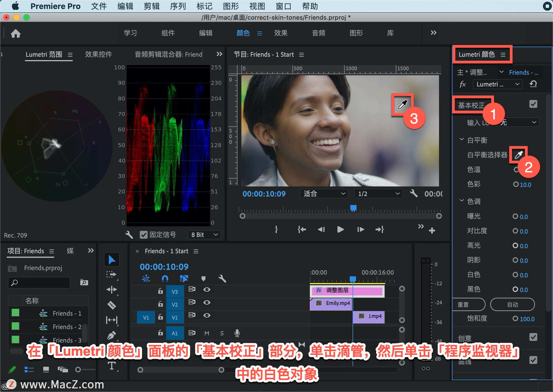Switch to the 效果 workspace tab
The width and height of the screenshot is (553, 392).
tap(281, 33)
